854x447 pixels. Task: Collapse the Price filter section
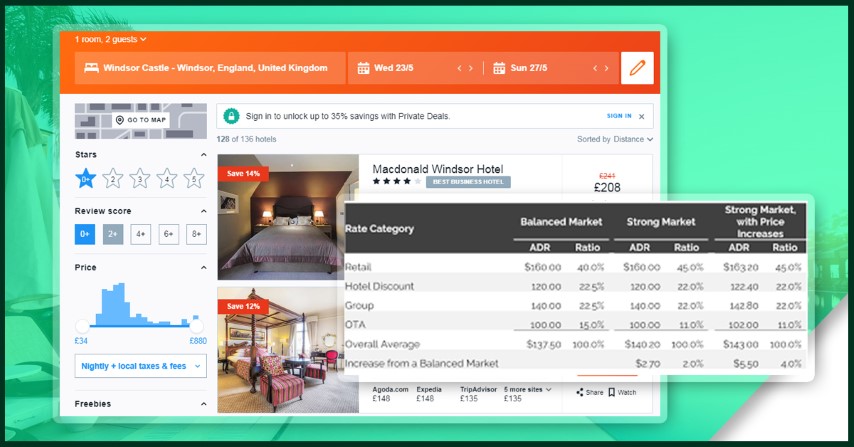[203, 268]
